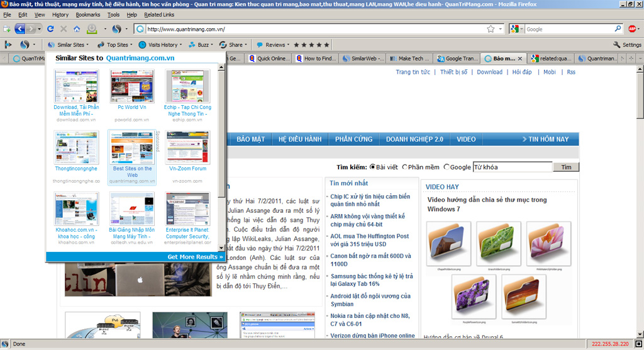Click the Google search box in toolbar
This screenshot has width=644, height=350.
[x=569, y=29]
